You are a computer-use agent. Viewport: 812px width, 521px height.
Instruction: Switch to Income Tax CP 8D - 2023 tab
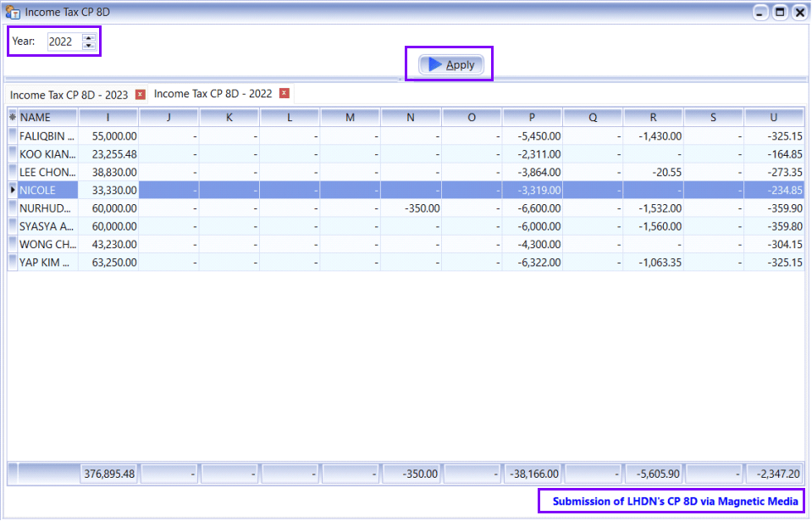(69, 94)
